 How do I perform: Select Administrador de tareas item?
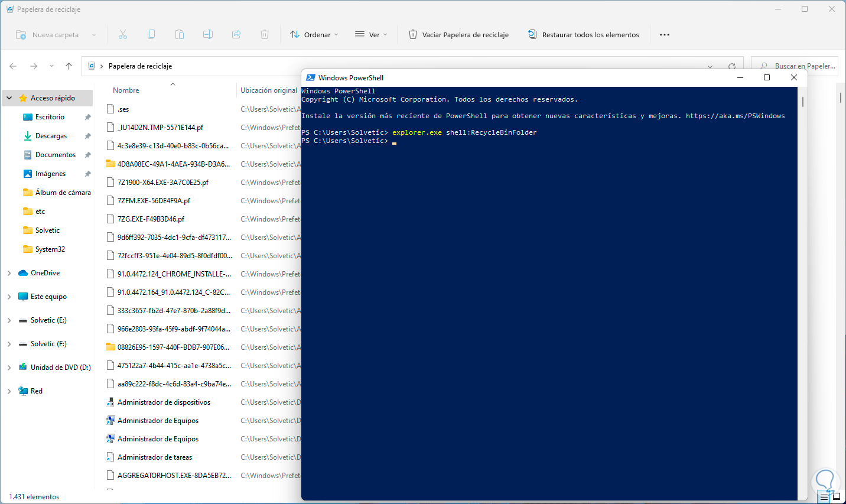(155, 457)
